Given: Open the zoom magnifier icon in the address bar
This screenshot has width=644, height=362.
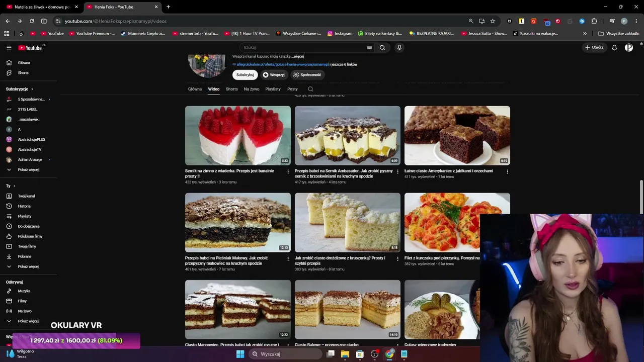Looking at the screenshot, I should pos(471,21).
